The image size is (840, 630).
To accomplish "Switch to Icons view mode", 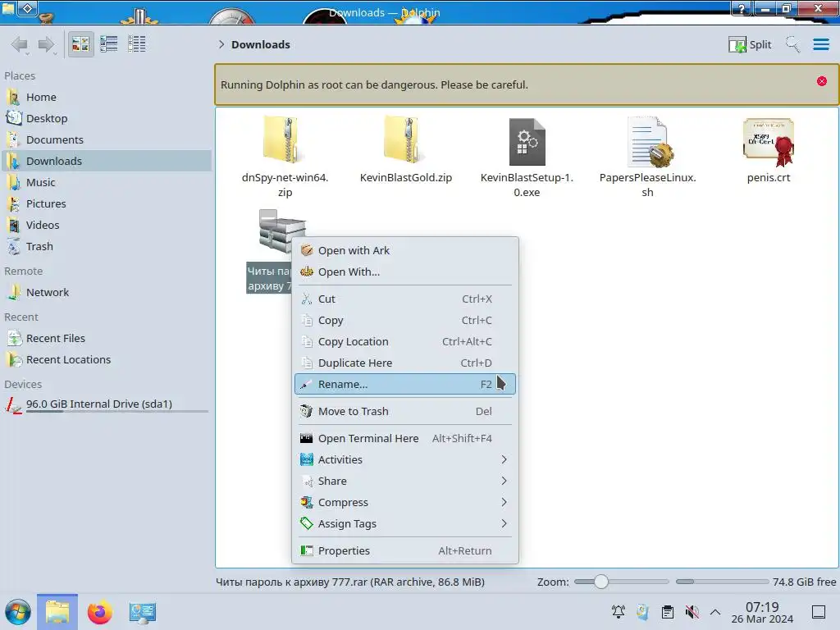I will [80, 44].
